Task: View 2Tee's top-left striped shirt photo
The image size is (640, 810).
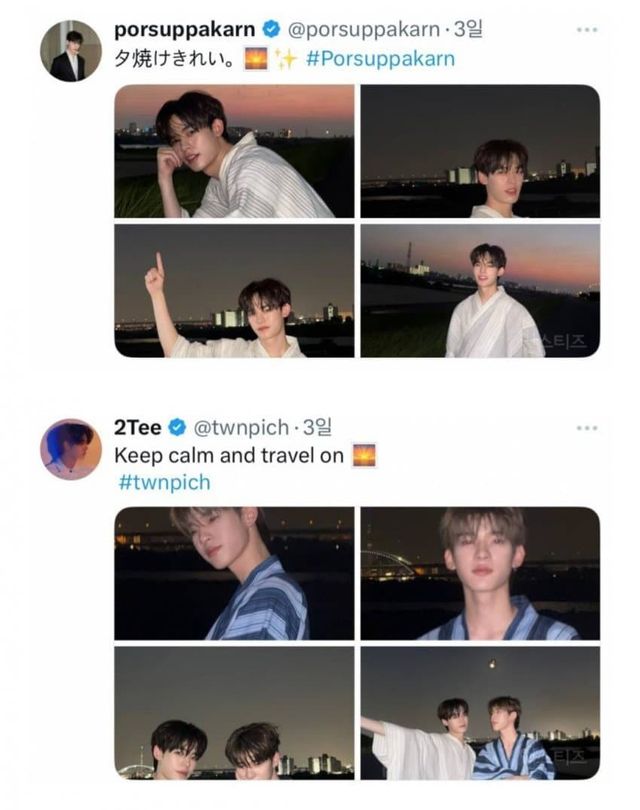Action: (x=234, y=573)
